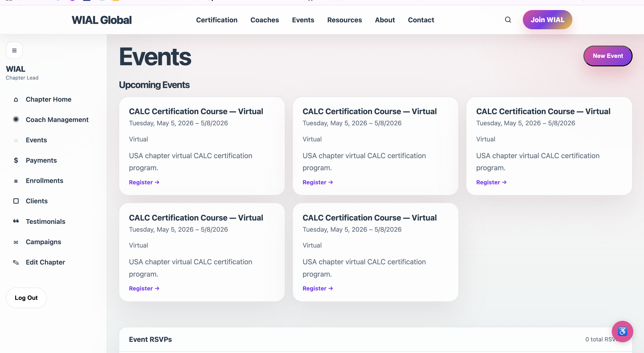Image resolution: width=644 pixels, height=353 pixels.
Task: Click the Testimonials quote icon
Action: click(x=16, y=221)
